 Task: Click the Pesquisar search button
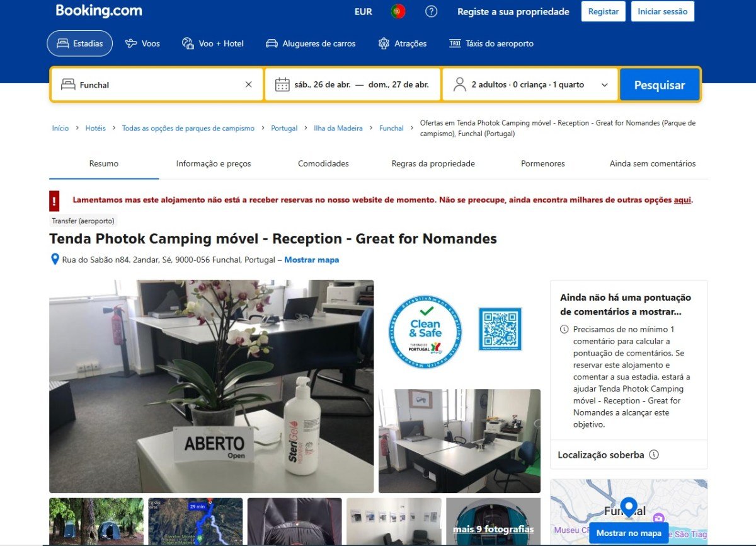660,84
